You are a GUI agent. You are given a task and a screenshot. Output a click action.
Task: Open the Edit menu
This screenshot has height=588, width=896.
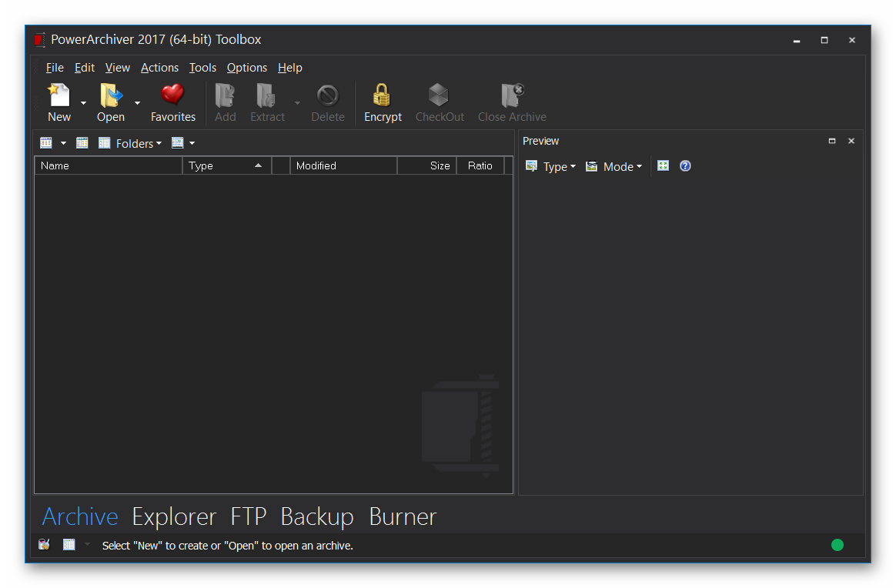[85, 68]
